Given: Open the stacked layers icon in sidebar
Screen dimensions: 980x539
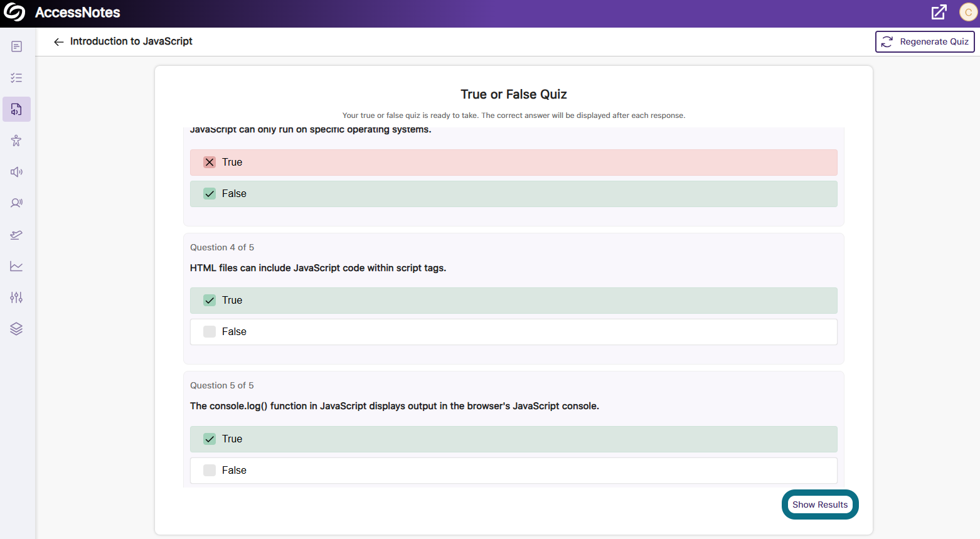Looking at the screenshot, I should 16,329.
